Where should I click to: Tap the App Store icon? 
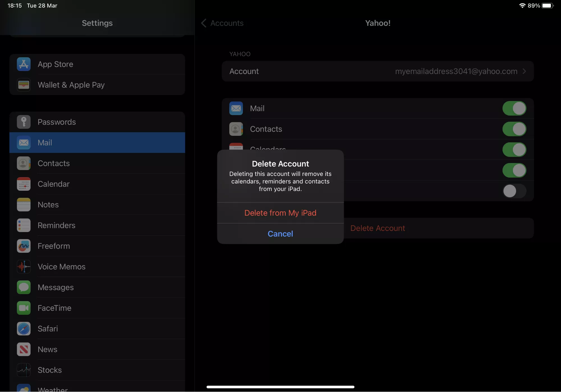tap(24, 64)
